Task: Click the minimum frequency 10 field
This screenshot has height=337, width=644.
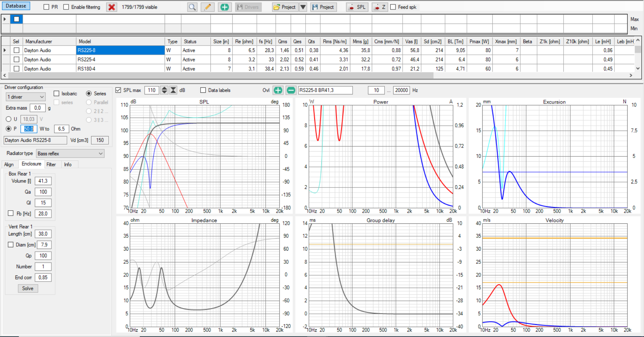Action: [x=376, y=90]
